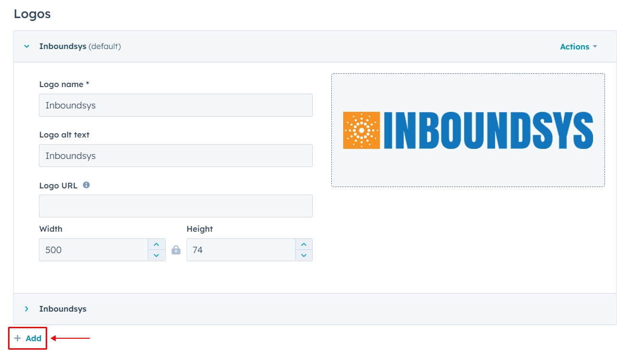The width and height of the screenshot is (644, 353).
Task: Click the Height label text
Action: [x=199, y=229]
